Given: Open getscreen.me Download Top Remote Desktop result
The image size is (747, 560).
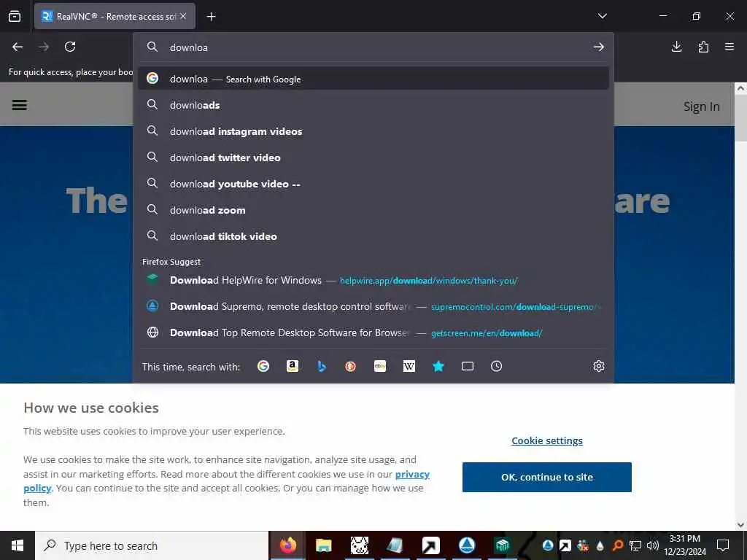Looking at the screenshot, I should pos(373,332).
